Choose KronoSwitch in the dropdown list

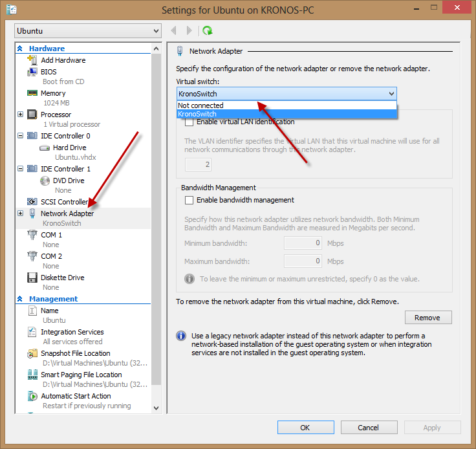pos(197,114)
